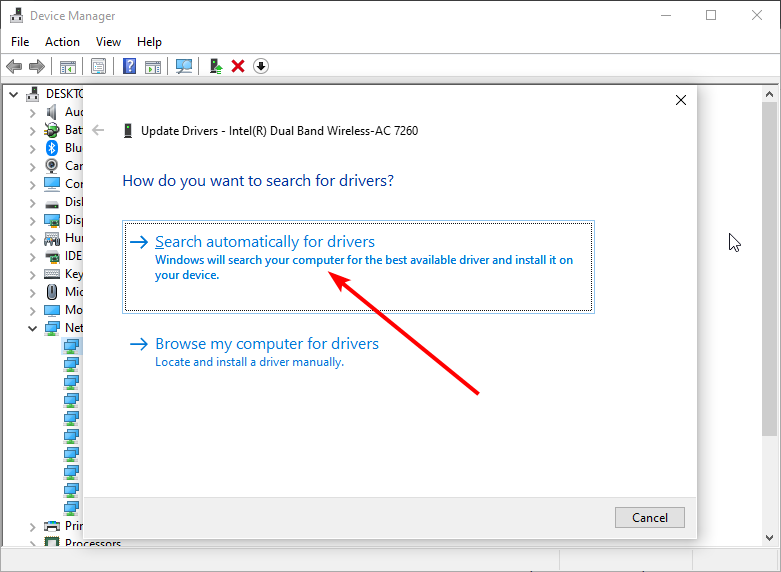781x572 pixels.
Task: Click the scrollbar down arrow
Action: pos(769,537)
